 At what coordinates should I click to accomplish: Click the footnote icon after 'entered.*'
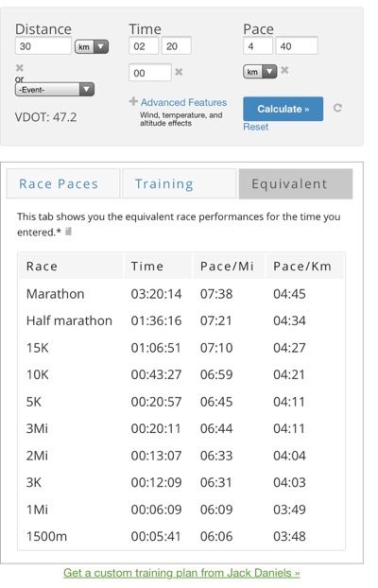[x=68, y=232]
